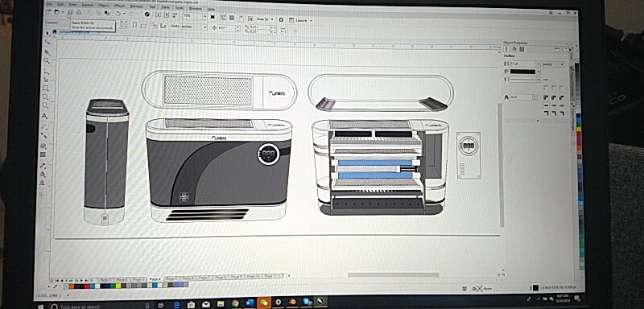Expand the Undo history dropdown arrow
The width and height of the screenshot is (644, 309).
[124, 14]
